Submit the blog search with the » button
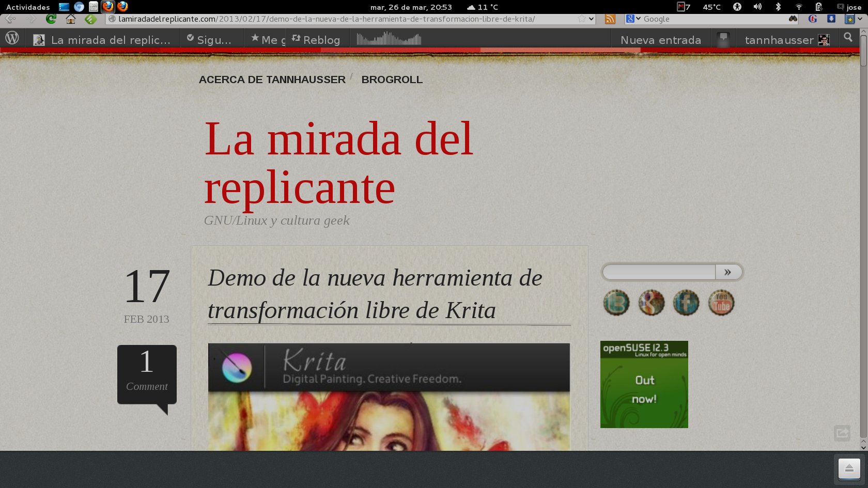Viewport: 868px width, 488px height. [x=728, y=272]
